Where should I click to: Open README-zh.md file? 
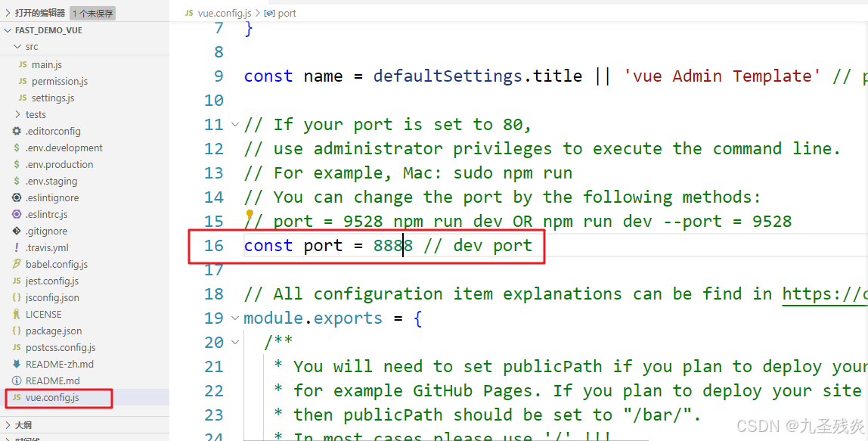(60, 363)
